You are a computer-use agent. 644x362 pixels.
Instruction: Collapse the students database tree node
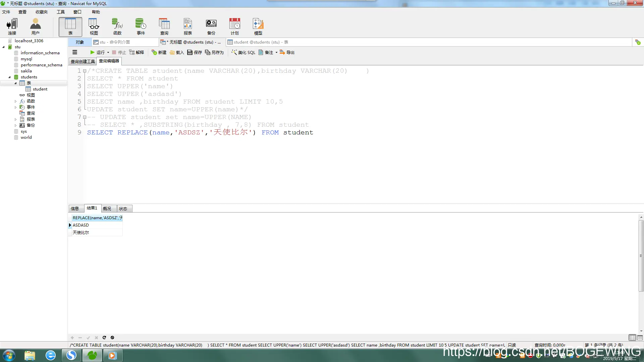(x=9, y=77)
